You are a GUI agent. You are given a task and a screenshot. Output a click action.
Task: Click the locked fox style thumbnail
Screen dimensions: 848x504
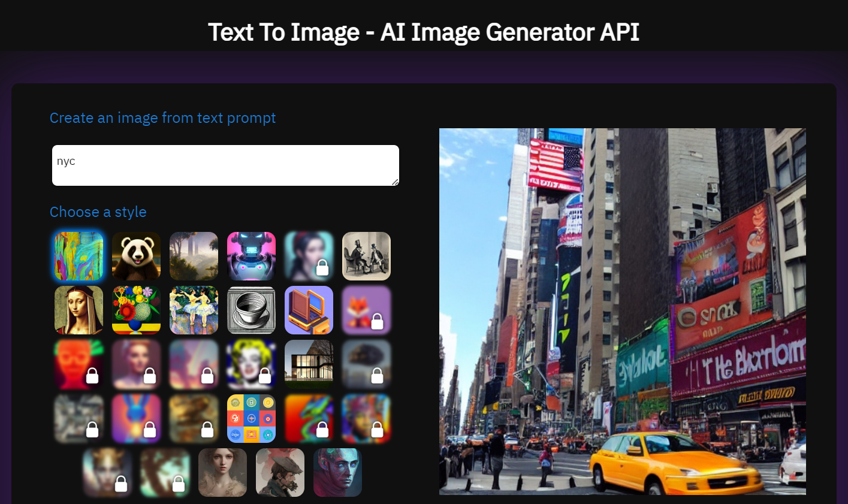pos(366,310)
